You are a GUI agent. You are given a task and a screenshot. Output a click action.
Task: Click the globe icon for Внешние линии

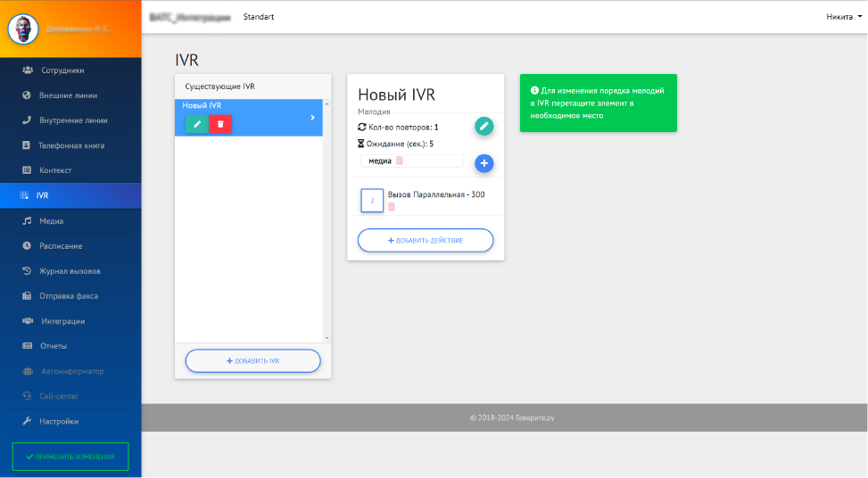tap(27, 95)
